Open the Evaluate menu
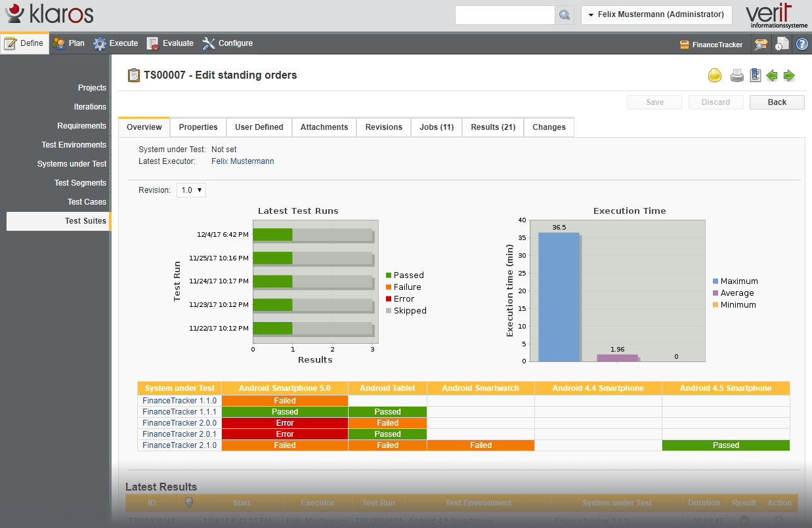 coord(170,43)
